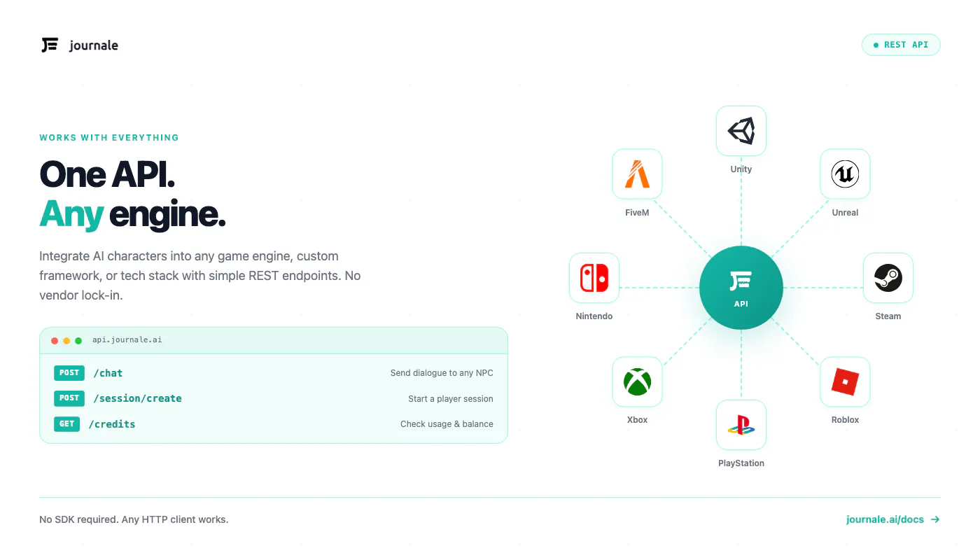The image size is (980, 560).
Task: Click the journale logo icon
Action: click(x=49, y=45)
